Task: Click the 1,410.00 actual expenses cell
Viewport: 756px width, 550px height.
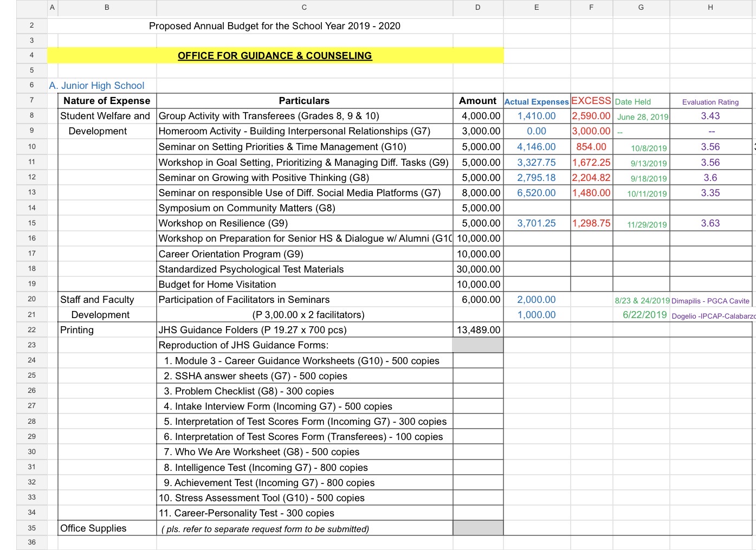Action: 537,116
